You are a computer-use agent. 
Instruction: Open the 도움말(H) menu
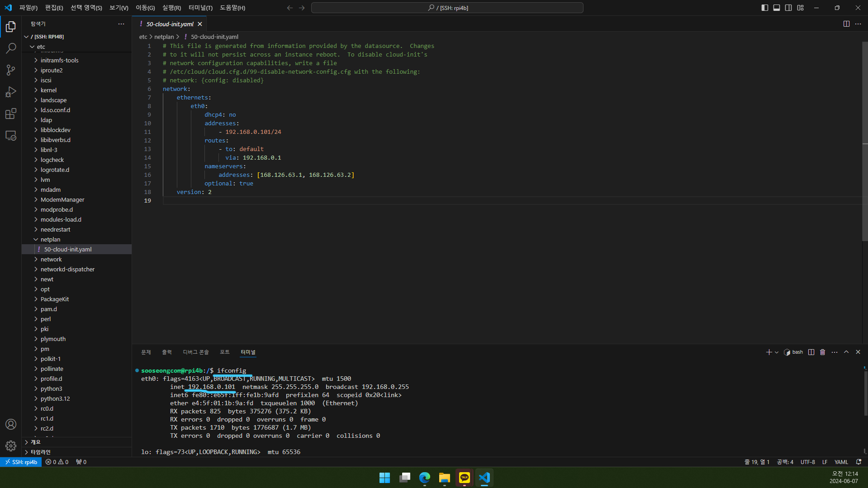tap(232, 8)
